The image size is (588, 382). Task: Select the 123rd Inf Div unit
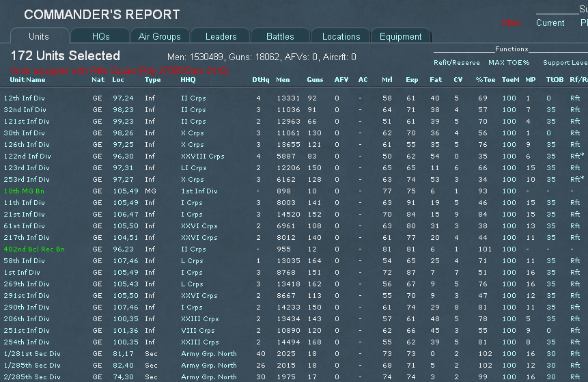[x=27, y=167]
